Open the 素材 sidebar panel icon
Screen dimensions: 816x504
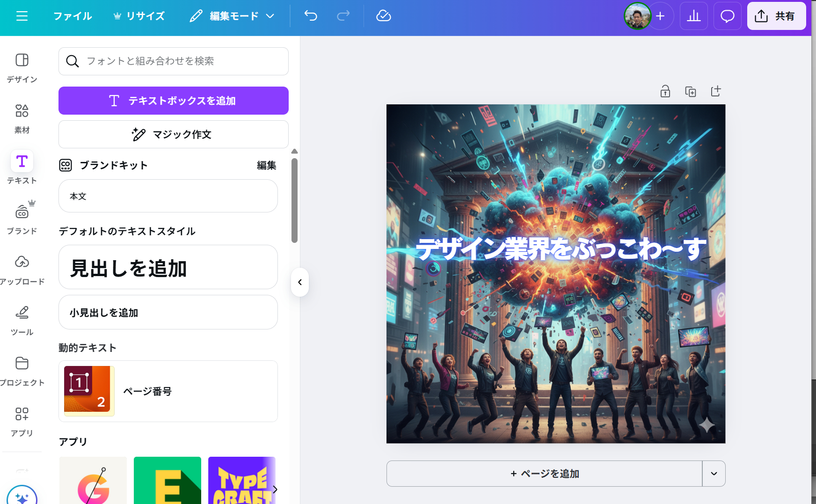pyautogui.click(x=21, y=111)
